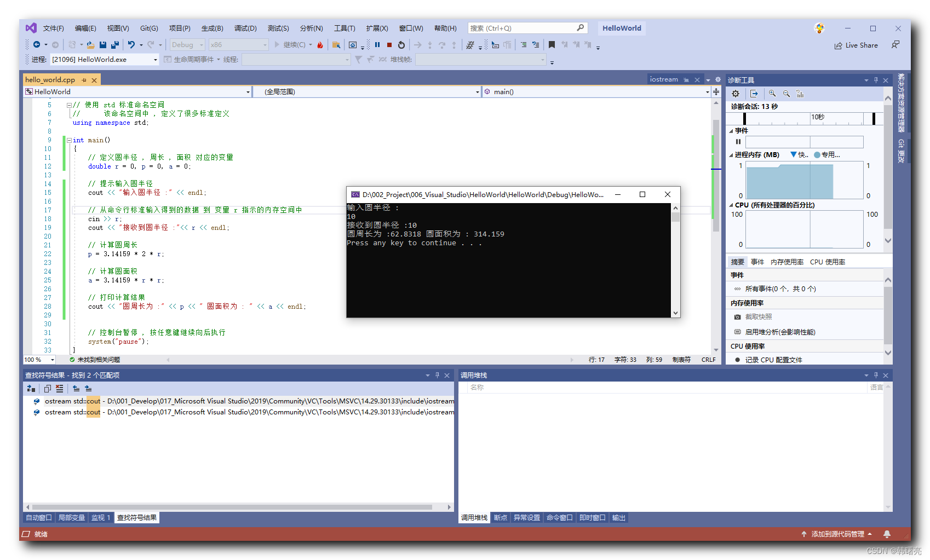
Task: Collapse the CPU graph section
Action: coord(731,205)
